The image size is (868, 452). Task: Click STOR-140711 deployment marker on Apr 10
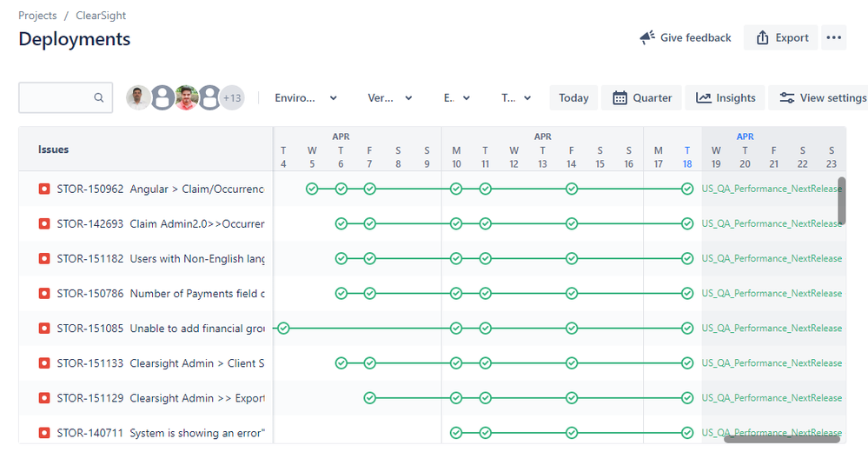pos(456,433)
